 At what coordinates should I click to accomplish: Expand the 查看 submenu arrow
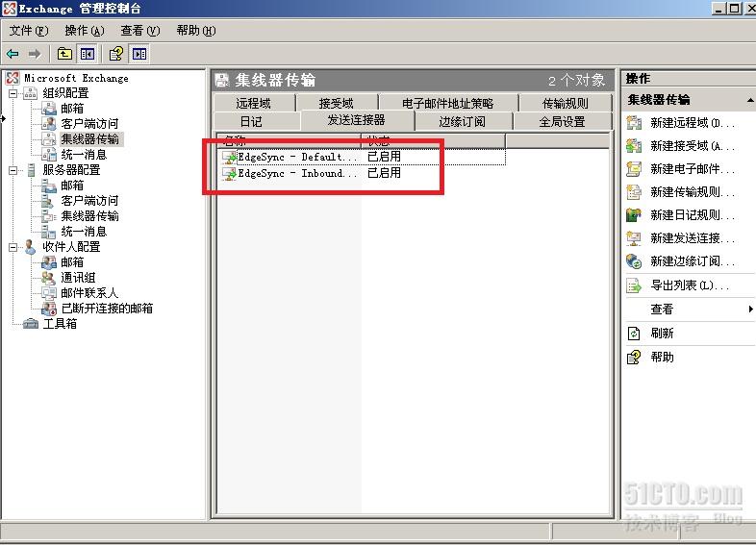point(750,309)
